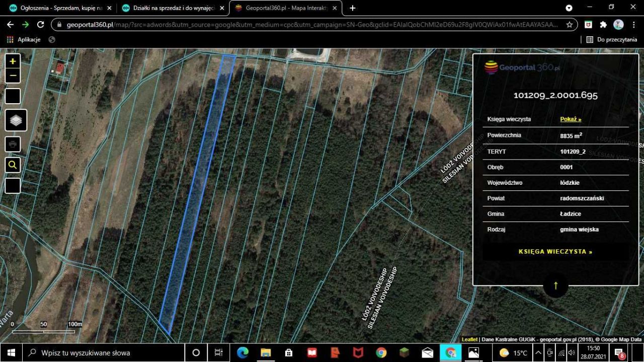This screenshot has height=362, width=644.
Task: Open McAfee shield icon on taskbar
Action: pyautogui.click(x=358, y=352)
